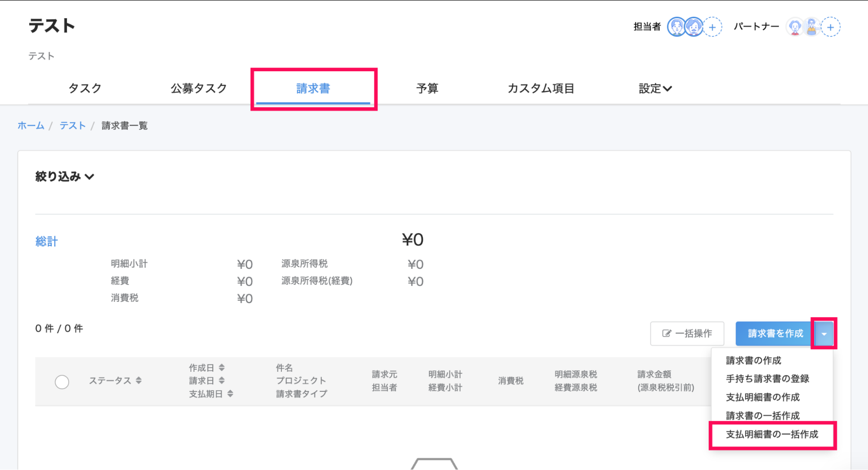Click the 件名 column header
The width and height of the screenshot is (868, 470).
click(x=284, y=367)
